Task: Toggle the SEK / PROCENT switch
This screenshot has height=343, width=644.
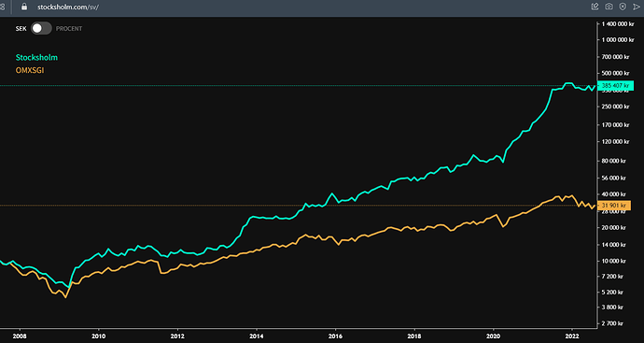Action: [41, 28]
